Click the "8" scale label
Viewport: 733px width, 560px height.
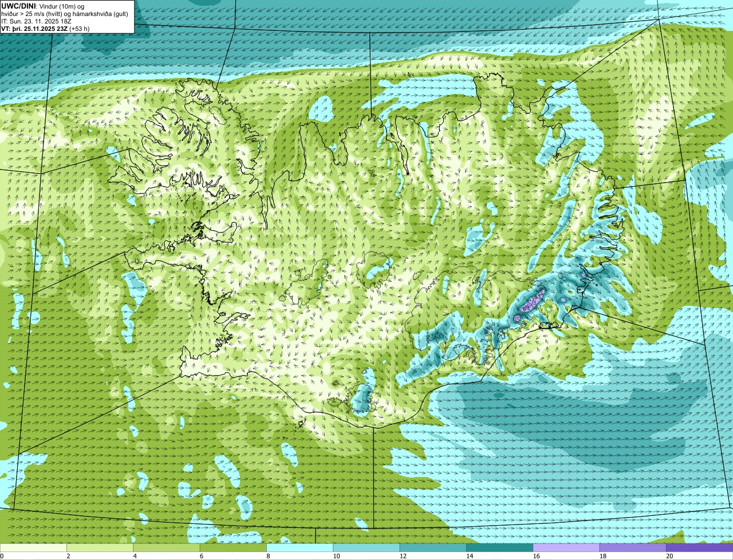pos(268,556)
